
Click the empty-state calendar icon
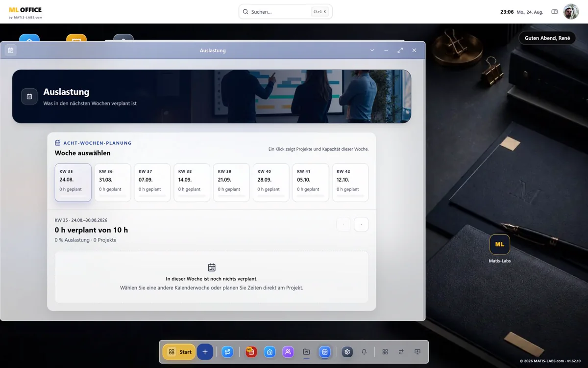pos(212,267)
